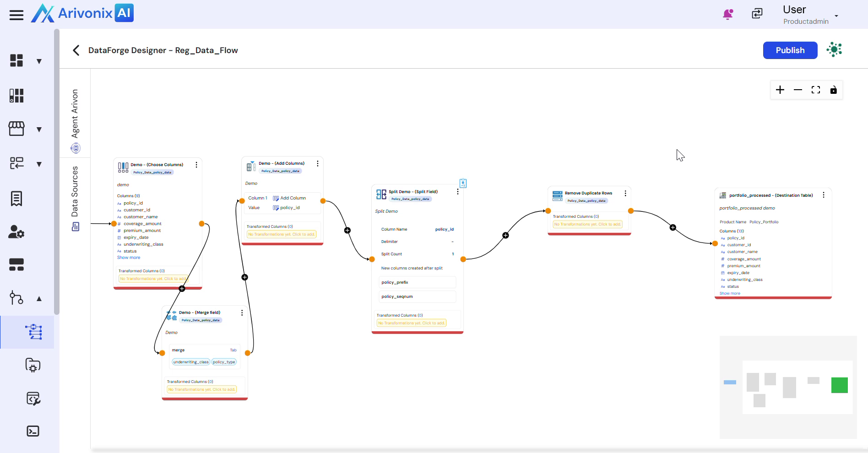The height and width of the screenshot is (453, 868).
Task: Open the notifications bell icon
Action: [x=727, y=14]
